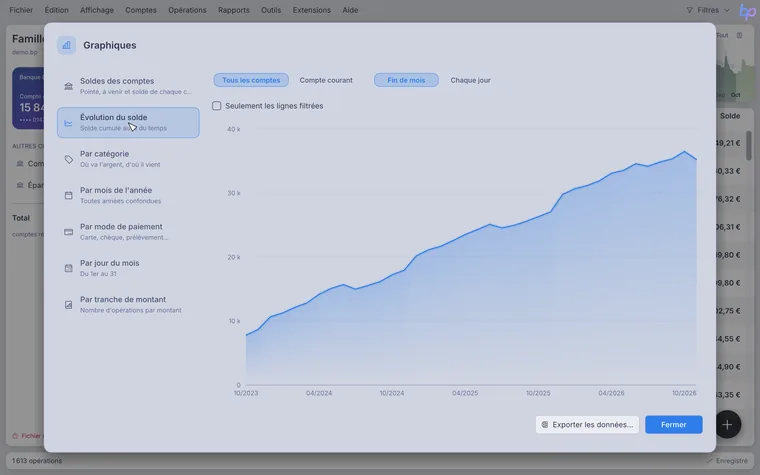The image size is (760, 475).
Task: Click the chart icon beside Par tranche de montant
Action: pyautogui.click(x=68, y=305)
